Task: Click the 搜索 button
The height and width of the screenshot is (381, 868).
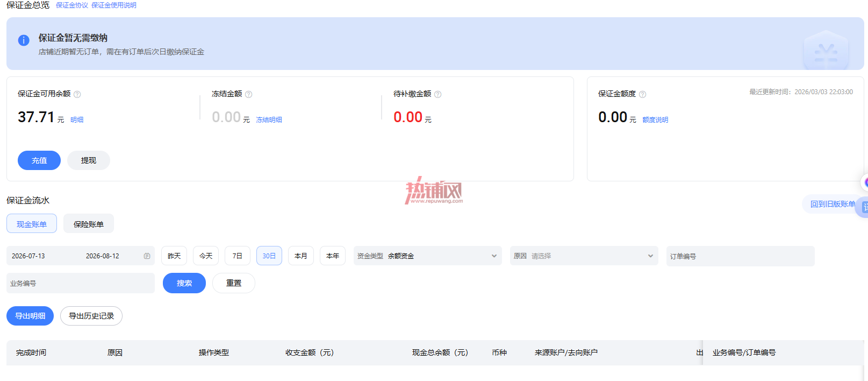Action: pyautogui.click(x=184, y=283)
